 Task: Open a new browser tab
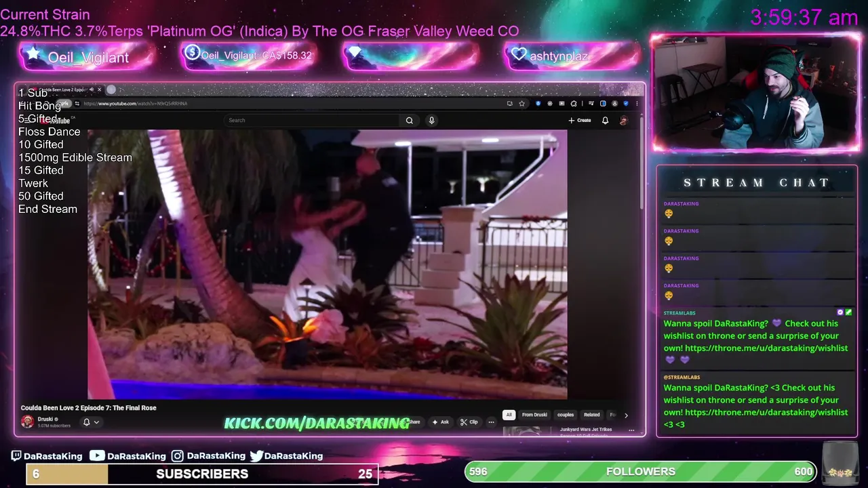tap(111, 89)
